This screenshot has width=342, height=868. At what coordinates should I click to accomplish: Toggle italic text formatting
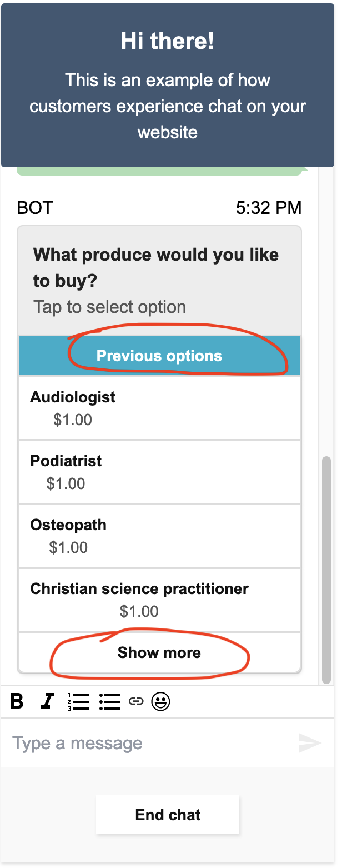click(x=47, y=702)
